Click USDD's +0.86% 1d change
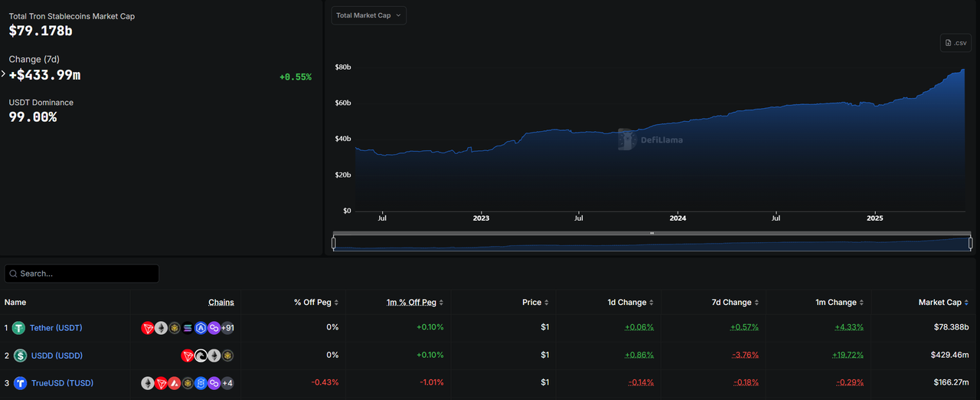 639,356
